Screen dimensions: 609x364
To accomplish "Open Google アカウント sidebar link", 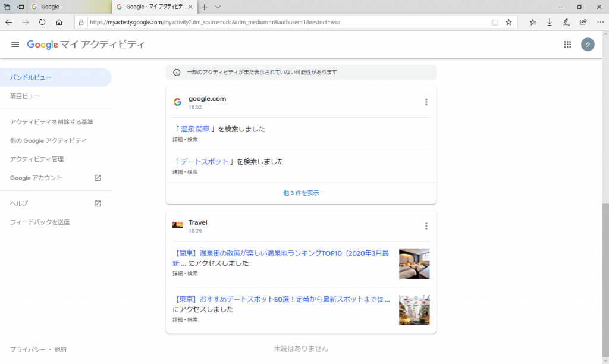I will pos(55,178).
